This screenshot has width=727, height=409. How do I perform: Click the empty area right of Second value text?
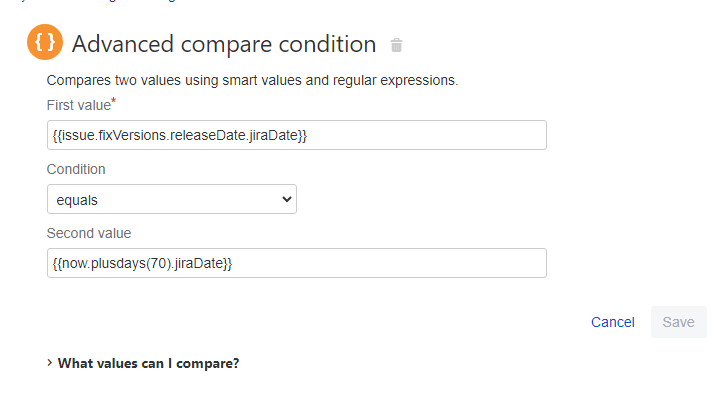(389, 263)
